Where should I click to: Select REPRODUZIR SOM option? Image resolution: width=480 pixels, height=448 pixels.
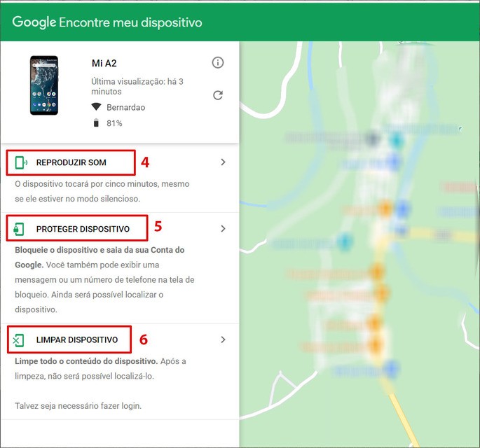71,162
